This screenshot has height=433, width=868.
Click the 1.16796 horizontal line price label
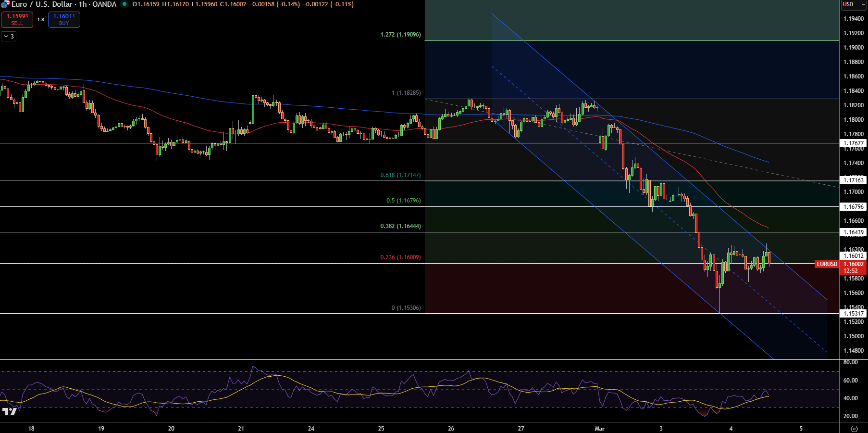click(x=854, y=207)
